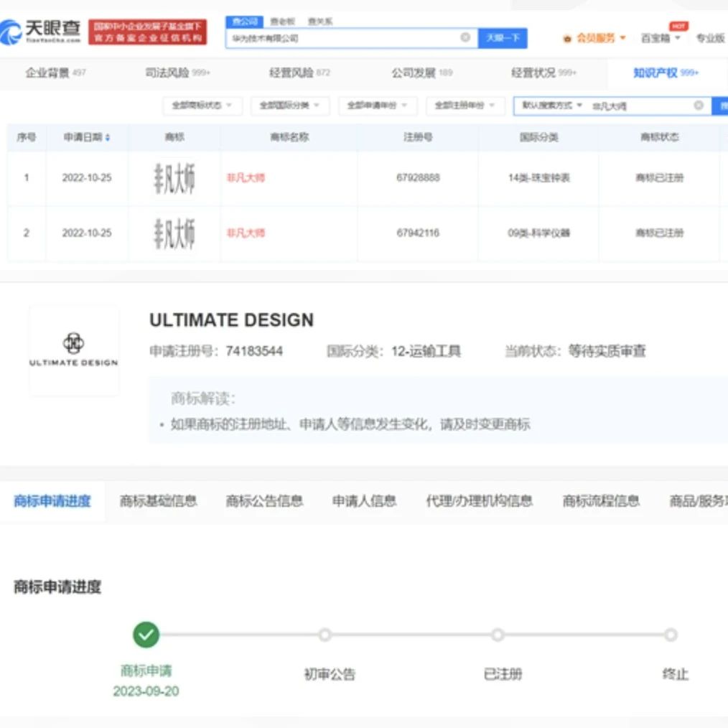The image size is (728, 728).
Task: Click the 商标名称 column header
Action: [x=290, y=137]
